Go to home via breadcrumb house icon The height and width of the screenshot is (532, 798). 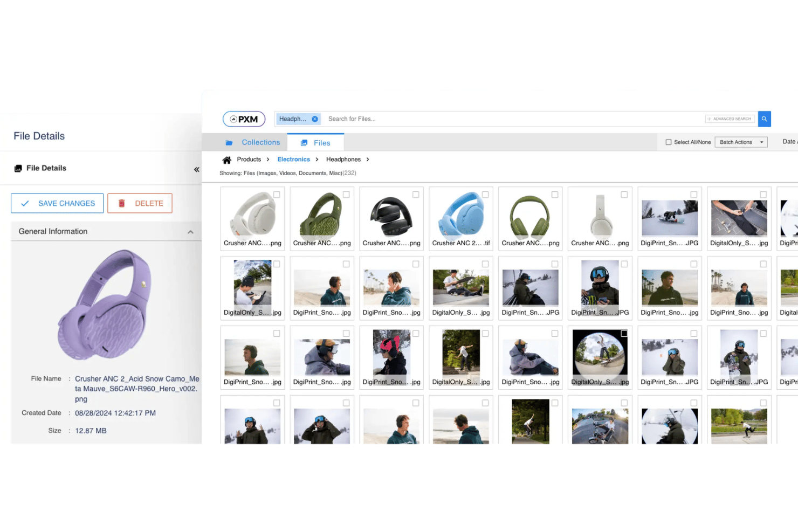tap(227, 160)
